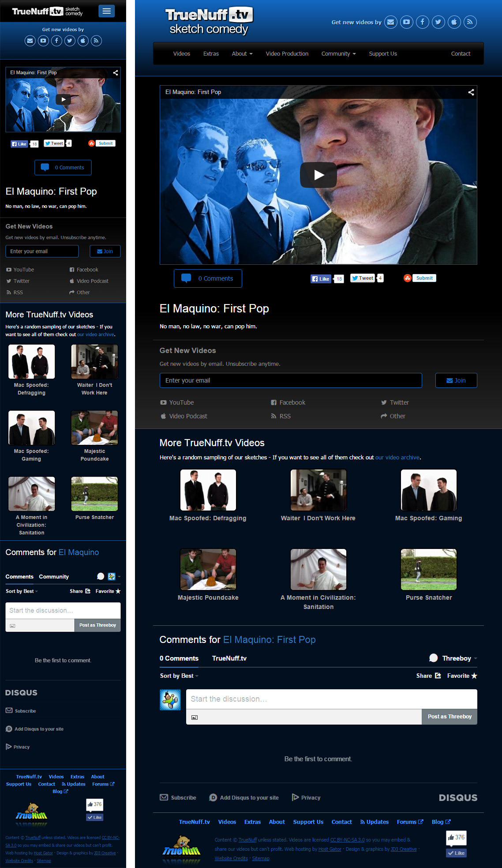Click the 0 Comments button in desktop view

(x=208, y=278)
